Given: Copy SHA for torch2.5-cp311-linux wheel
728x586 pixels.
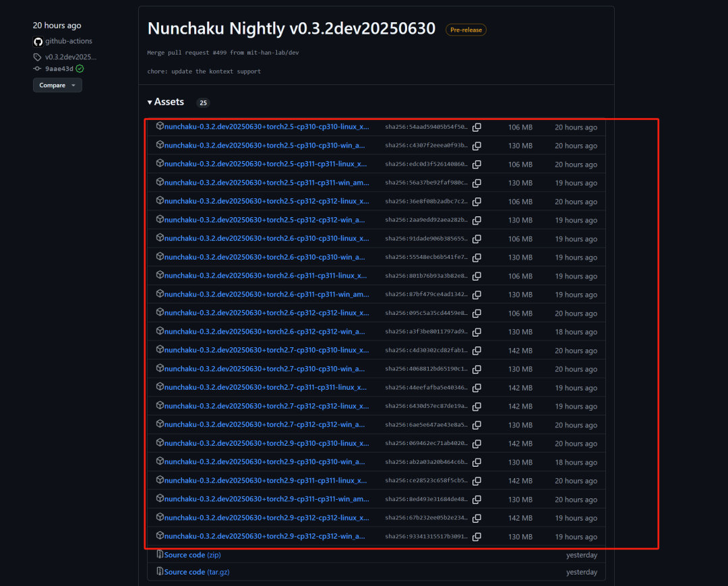Looking at the screenshot, I should (x=477, y=165).
